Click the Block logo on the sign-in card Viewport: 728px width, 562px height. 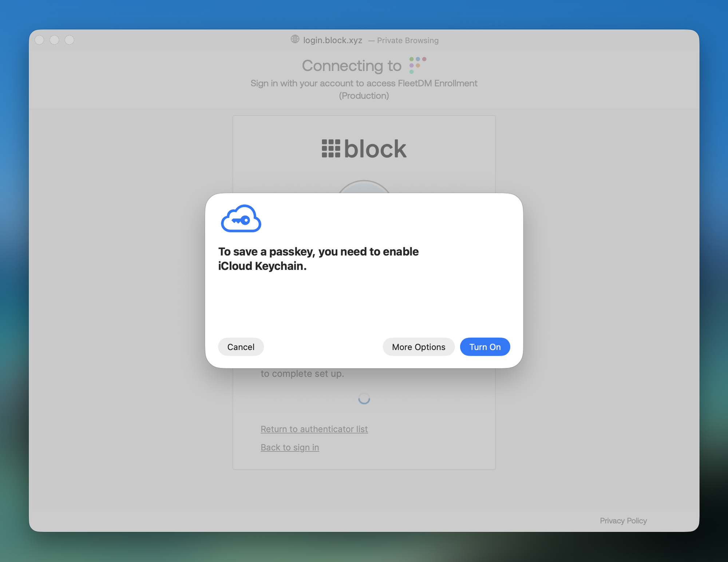(x=364, y=149)
